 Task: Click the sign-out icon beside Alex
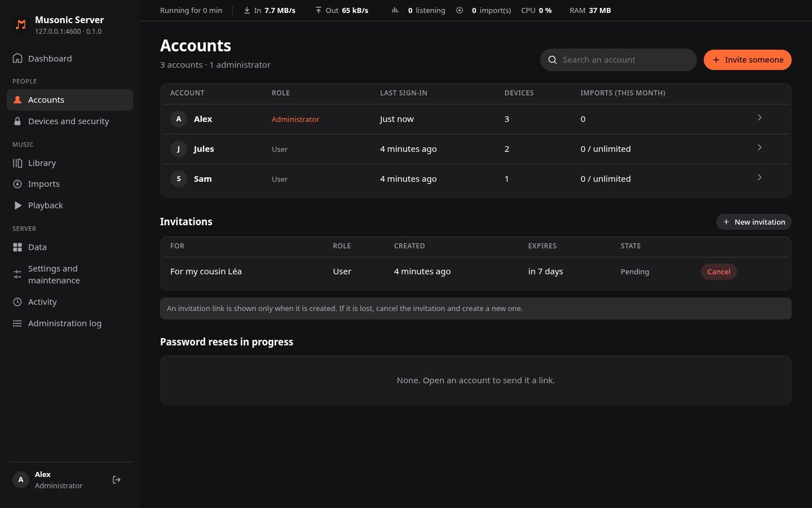pyautogui.click(x=117, y=480)
